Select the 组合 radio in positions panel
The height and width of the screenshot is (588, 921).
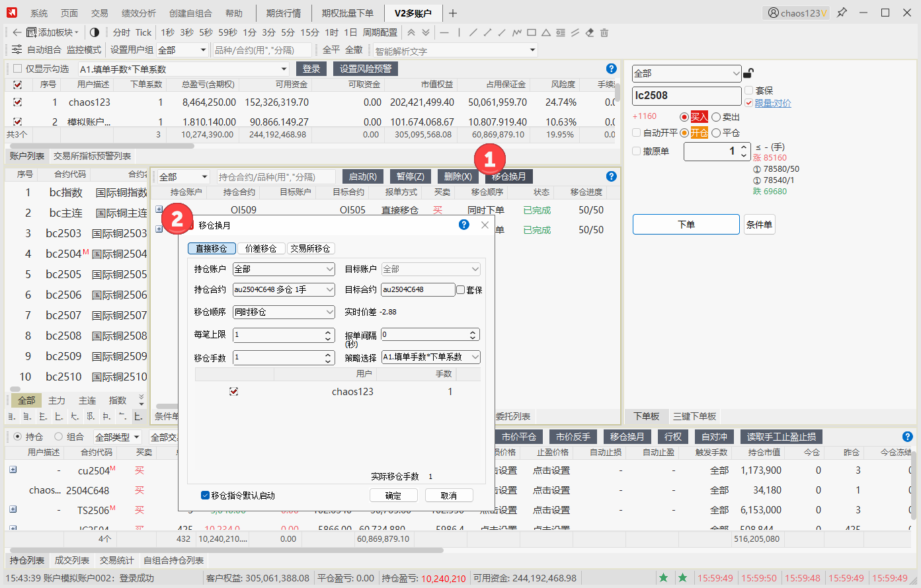coord(58,437)
